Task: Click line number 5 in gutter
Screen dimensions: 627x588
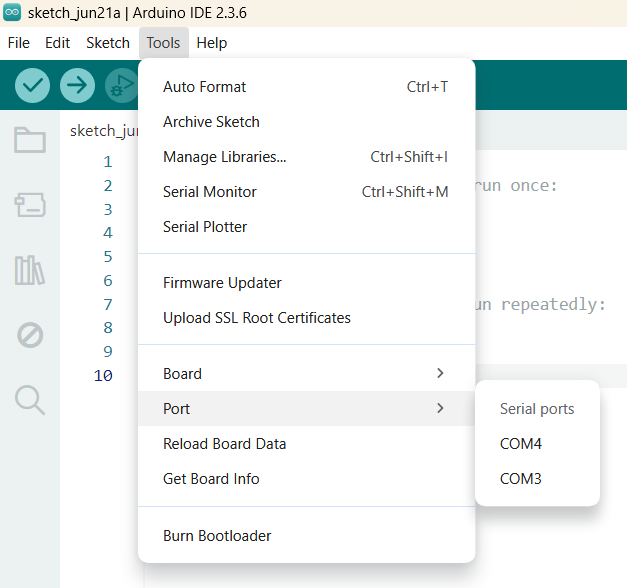Action: [108, 257]
